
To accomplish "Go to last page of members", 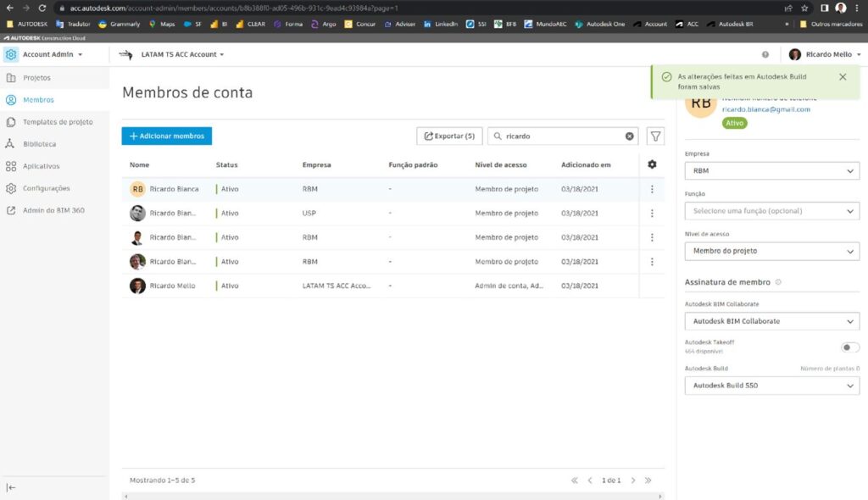I will pyautogui.click(x=648, y=481).
